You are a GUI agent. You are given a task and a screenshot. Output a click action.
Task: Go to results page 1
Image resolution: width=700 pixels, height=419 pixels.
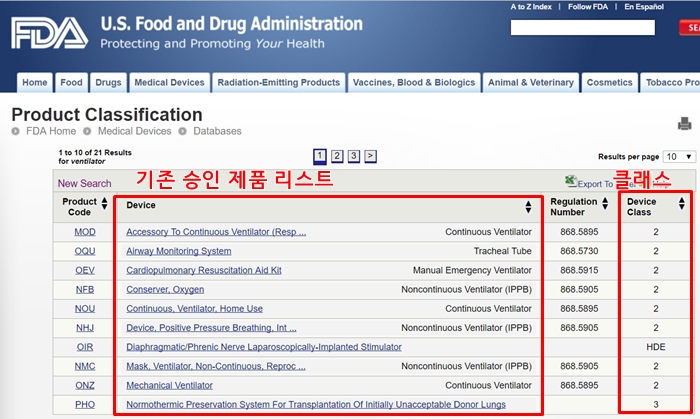click(320, 156)
